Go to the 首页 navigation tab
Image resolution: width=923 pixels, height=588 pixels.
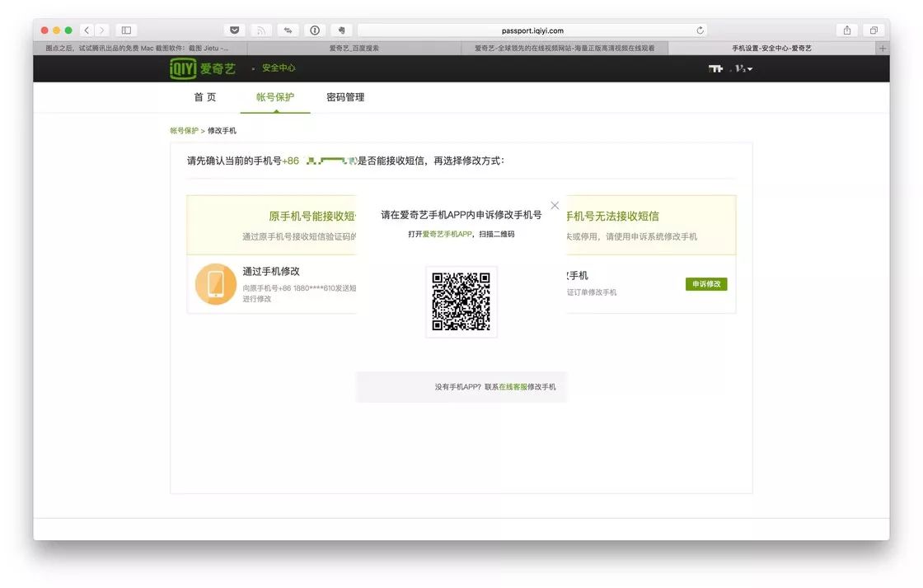205,97
